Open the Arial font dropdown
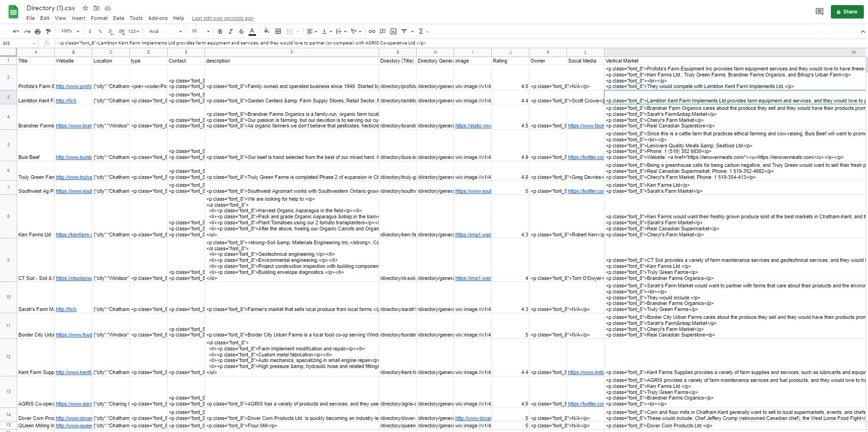868x432 pixels. click(x=165, y=32)
